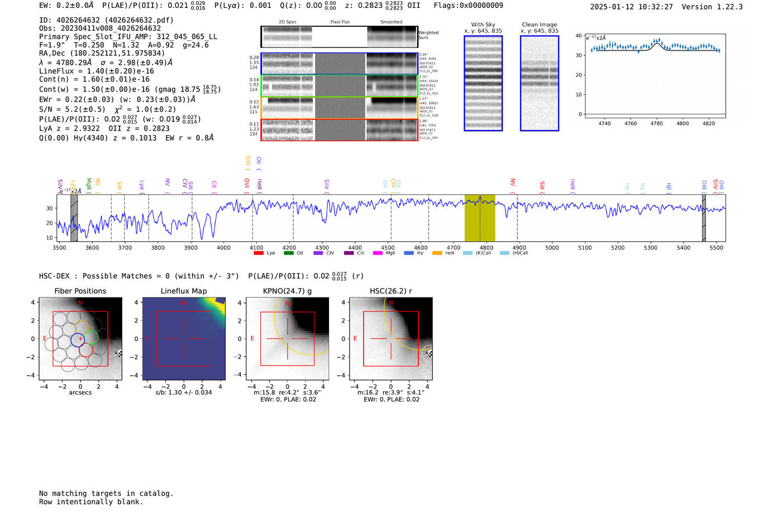
Task: Click the No matching targets in catalog text
Action: coord(106,493)
